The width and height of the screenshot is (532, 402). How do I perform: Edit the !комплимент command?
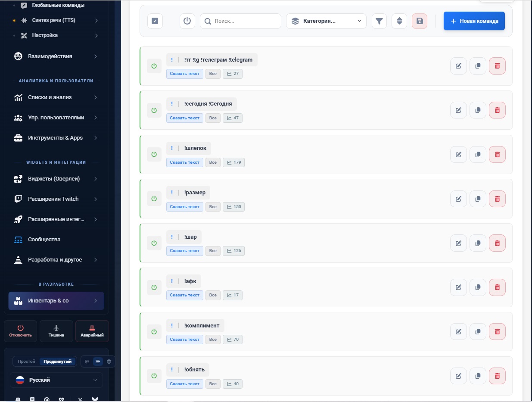point(458,332)
